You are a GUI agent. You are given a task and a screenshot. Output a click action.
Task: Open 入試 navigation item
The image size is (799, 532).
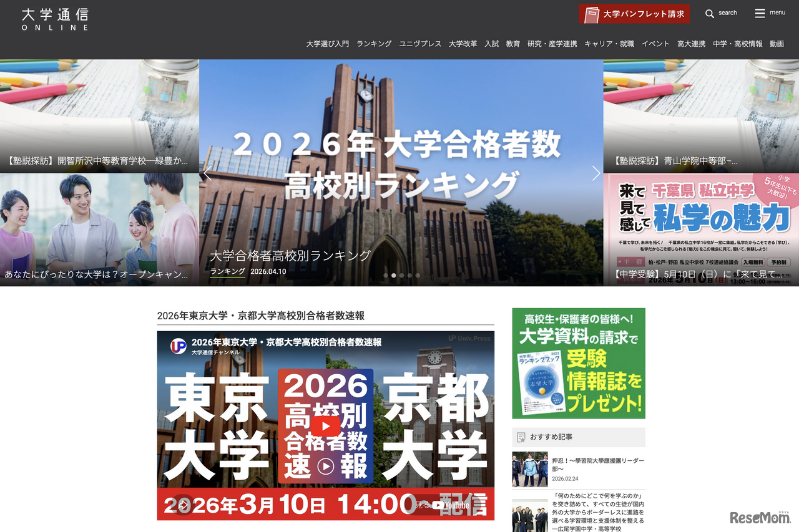coord(492,44)
